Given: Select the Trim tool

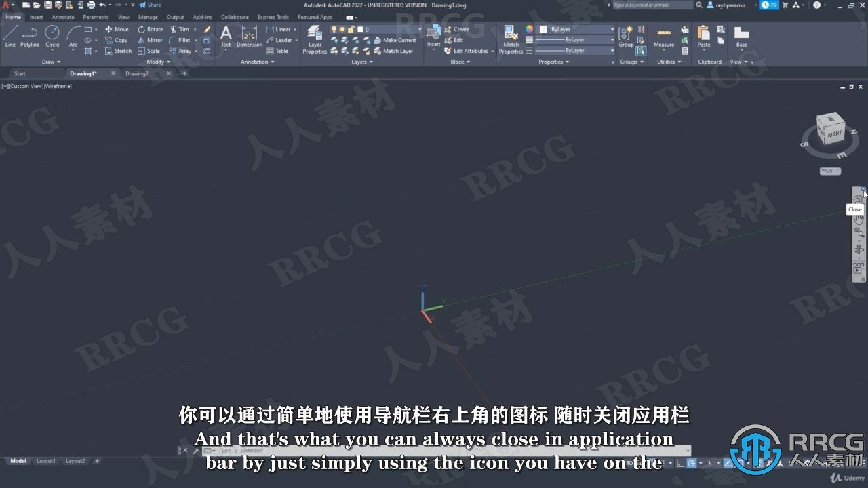Looking at the screenshot, I should pos(179,29).
